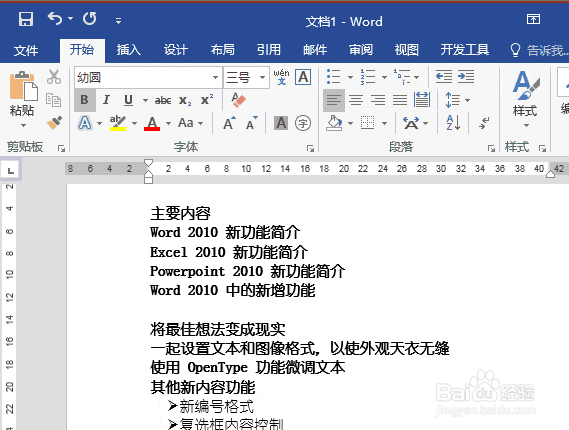Redo the last action
This screenshot has width=569, height=430.
tap(89, 19)
